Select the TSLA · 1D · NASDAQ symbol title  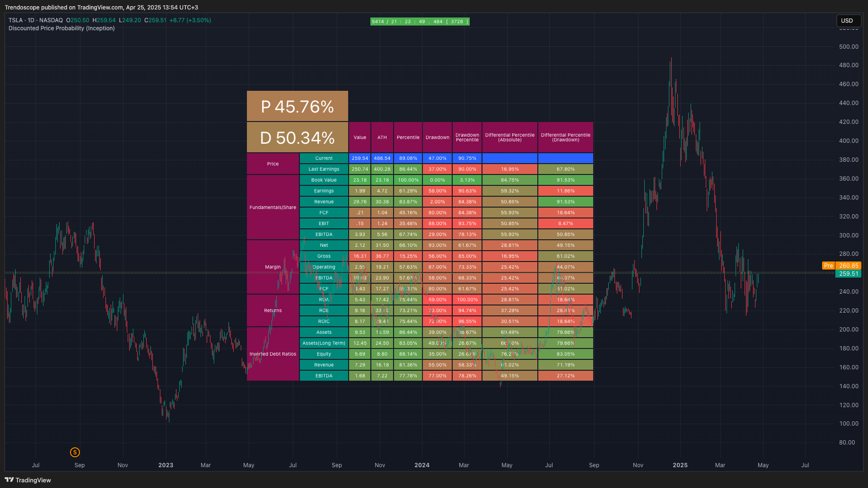coord(35,20)
